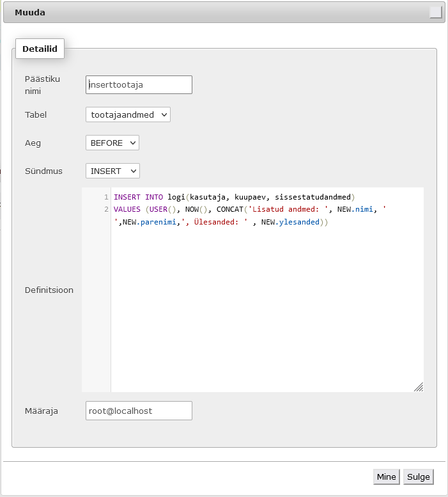
Task: Click the square icon in Muuda title bar
Action: click(435, 12)
